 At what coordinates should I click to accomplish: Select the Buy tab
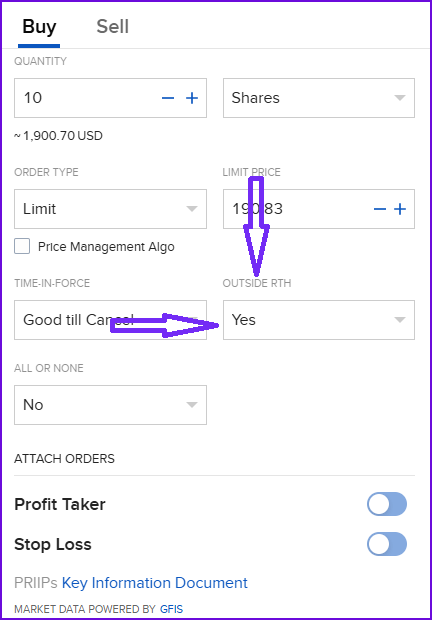point(39,27)
